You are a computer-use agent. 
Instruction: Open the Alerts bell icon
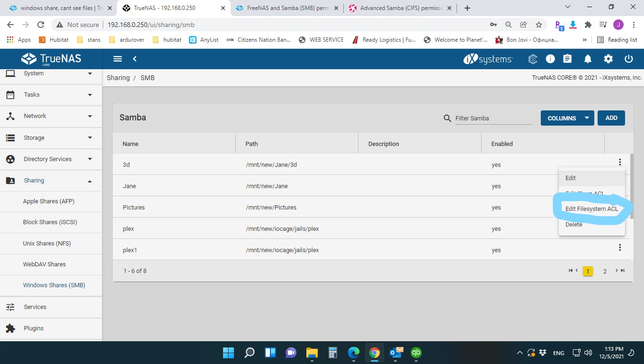point(588,59)
